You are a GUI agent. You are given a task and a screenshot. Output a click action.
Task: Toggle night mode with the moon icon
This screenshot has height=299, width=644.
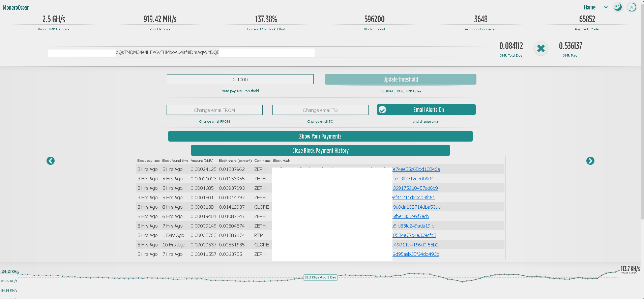tap(618, 7)
